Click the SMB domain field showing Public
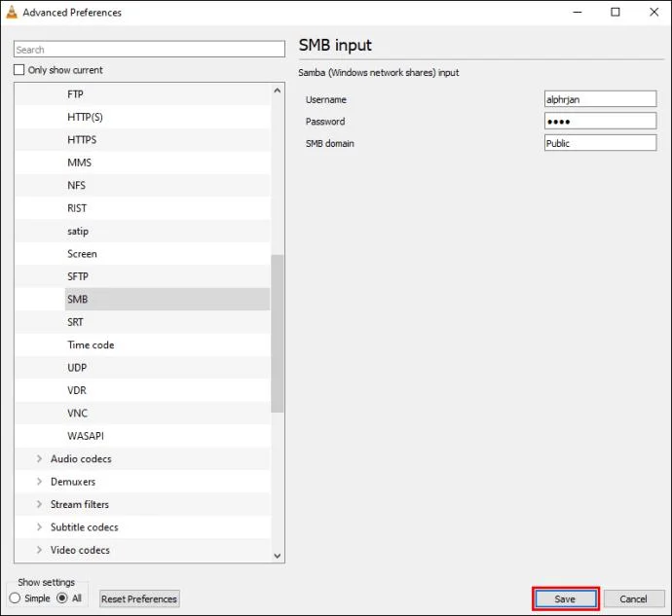Image resolution: width=672 pixels, height=616 pixels. click(600, 143)
